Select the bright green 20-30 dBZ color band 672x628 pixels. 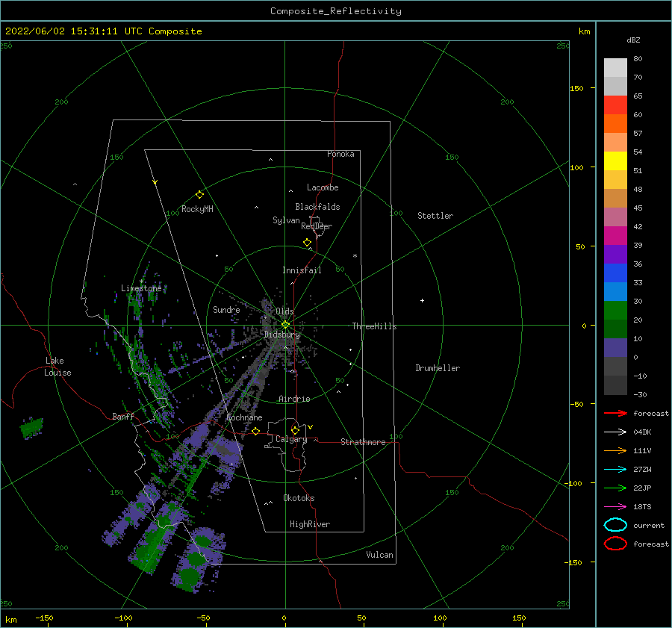615,311
